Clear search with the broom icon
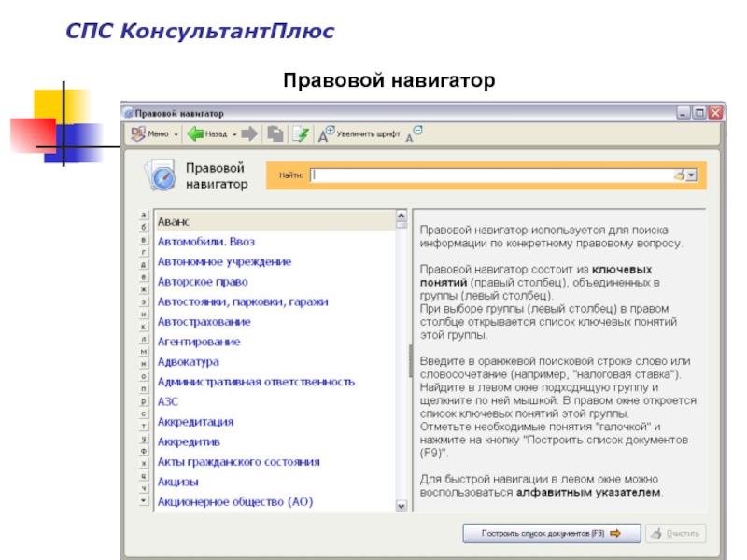Image resolution: width=747 pixels, height=560 pixels. click(679, 175)
